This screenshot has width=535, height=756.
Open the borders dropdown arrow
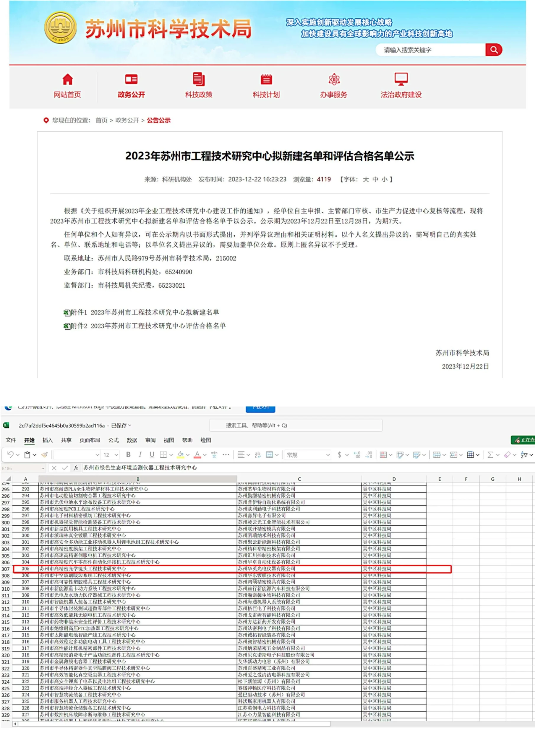(171, 455)
